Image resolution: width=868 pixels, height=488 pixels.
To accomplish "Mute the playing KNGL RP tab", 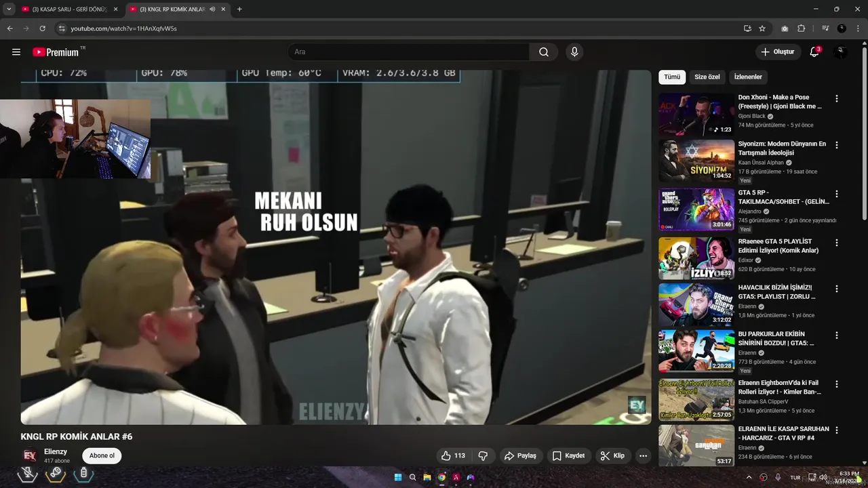I will [212, 9].
